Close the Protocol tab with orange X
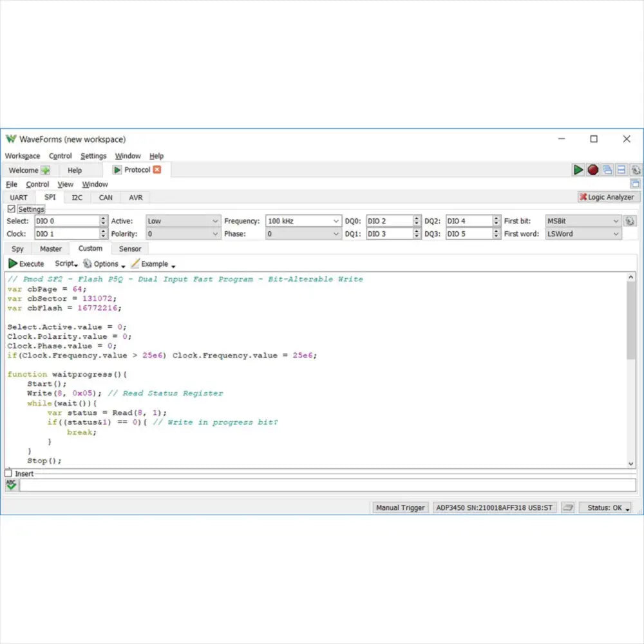 tap(157, 170)
